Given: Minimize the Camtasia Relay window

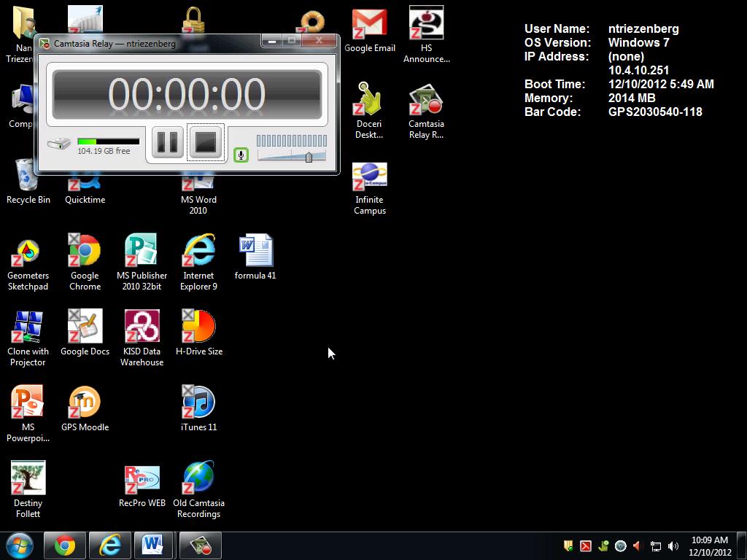Looking at the screenshot, I should tap(271, 41).
